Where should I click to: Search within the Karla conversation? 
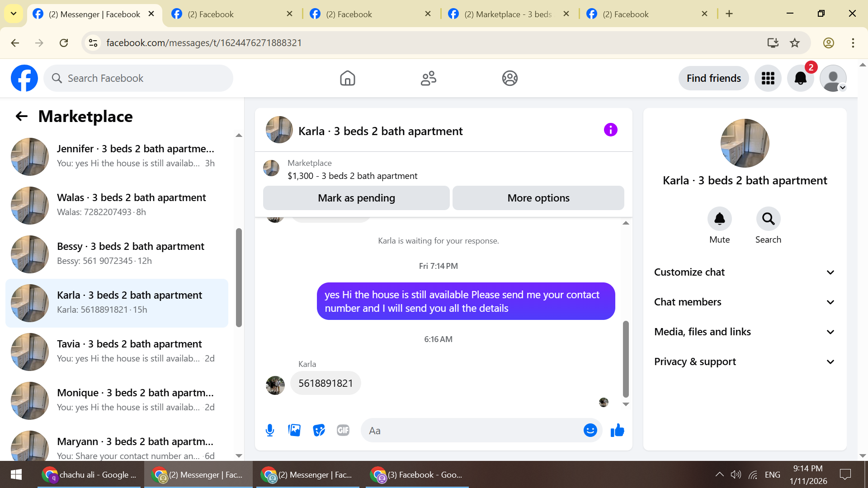click(768, 219)
